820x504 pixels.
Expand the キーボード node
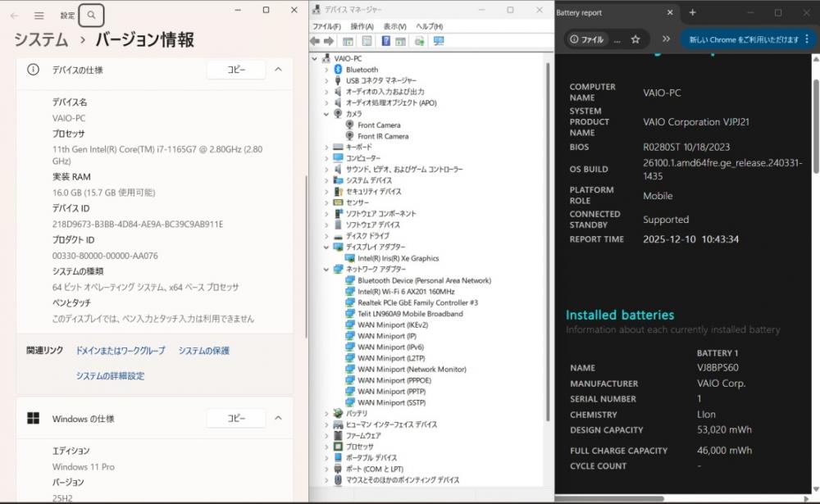coord(326,148)
